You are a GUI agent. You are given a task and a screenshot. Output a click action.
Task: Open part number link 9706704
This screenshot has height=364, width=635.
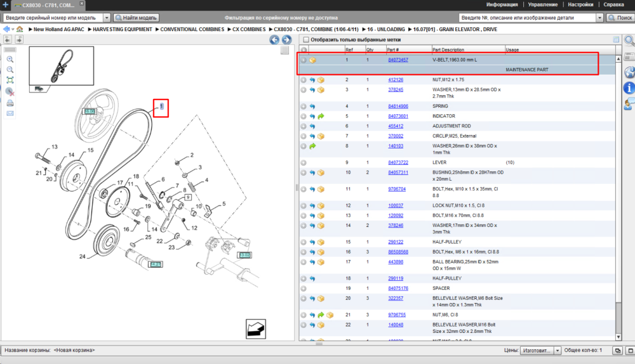point(396,189)
